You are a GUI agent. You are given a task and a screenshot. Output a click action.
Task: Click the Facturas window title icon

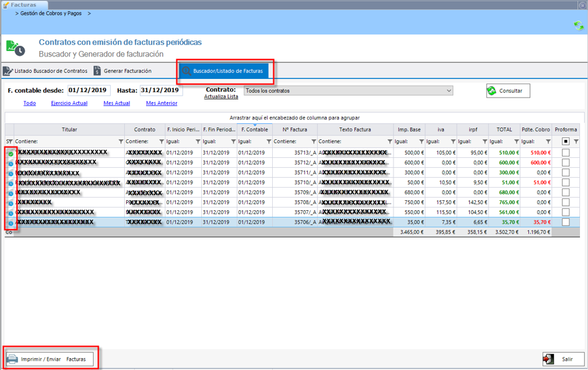click(x=6, y=5)
